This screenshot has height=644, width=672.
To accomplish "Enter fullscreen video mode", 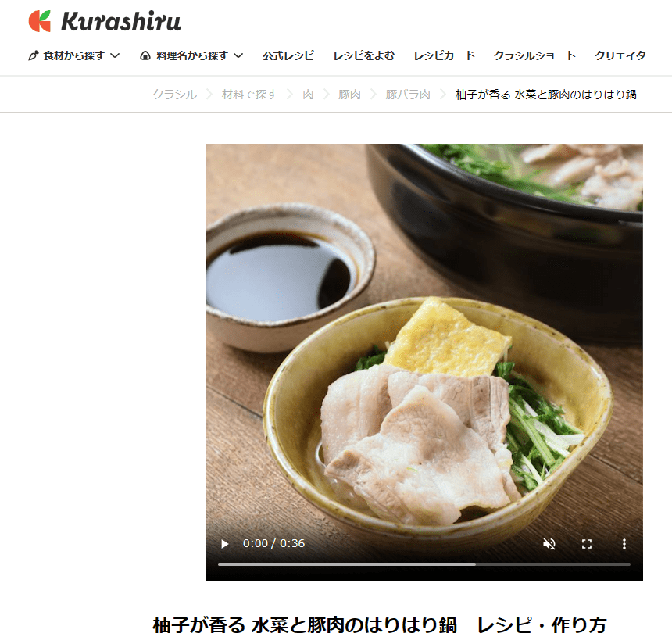I will click(587, 544).
